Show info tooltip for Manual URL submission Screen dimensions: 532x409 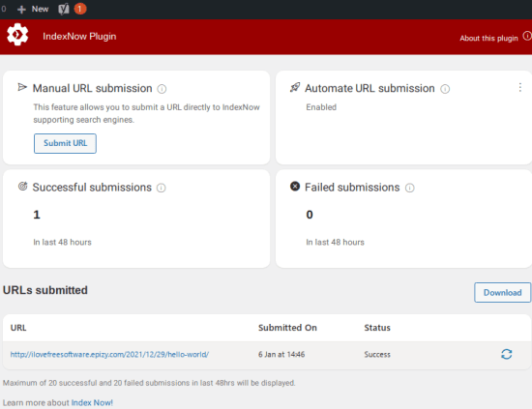click(162, 89)
